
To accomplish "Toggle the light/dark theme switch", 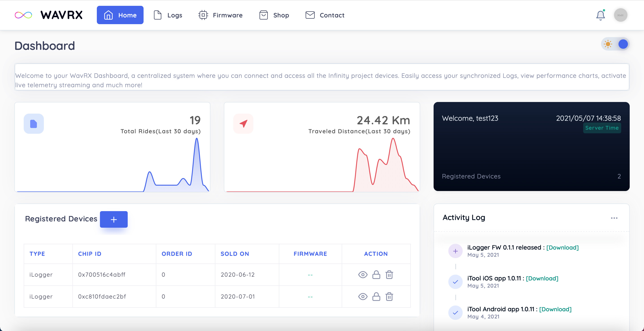I will (x=615, y=44).
